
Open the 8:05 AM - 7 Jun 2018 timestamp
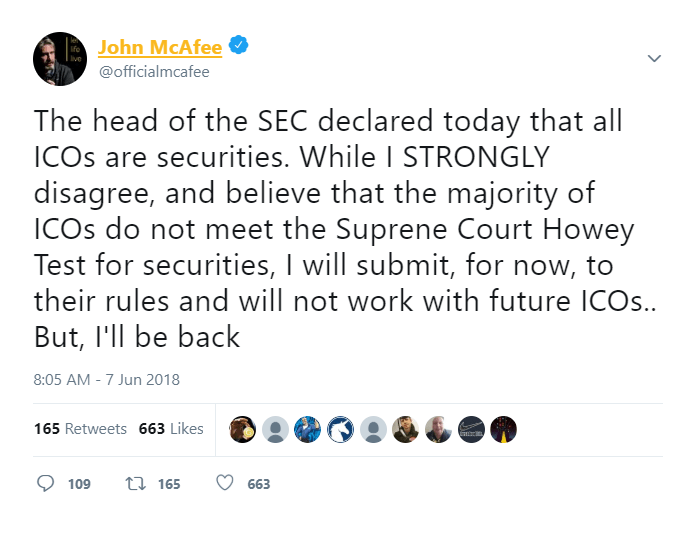pos(106,379)
